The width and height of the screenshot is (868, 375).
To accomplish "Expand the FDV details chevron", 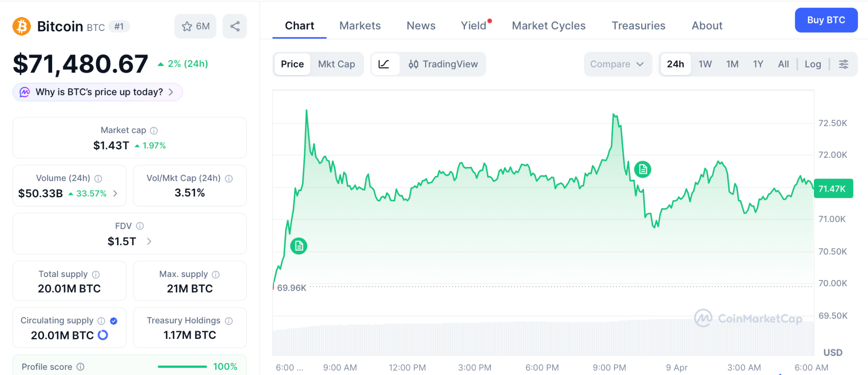I will pos(149,241).
